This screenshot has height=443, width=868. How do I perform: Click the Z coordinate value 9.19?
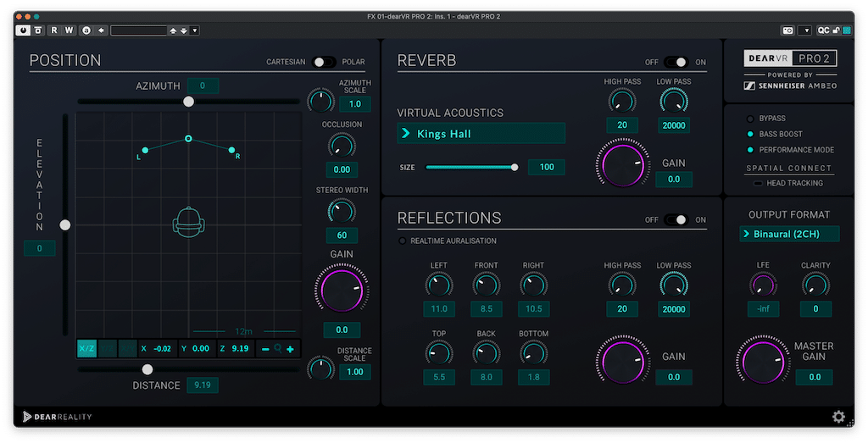[240, 348]
